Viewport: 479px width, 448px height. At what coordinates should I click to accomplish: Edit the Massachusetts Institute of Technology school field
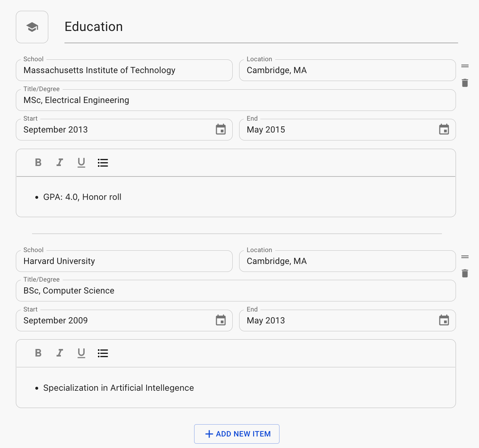(x=124, y=70)
